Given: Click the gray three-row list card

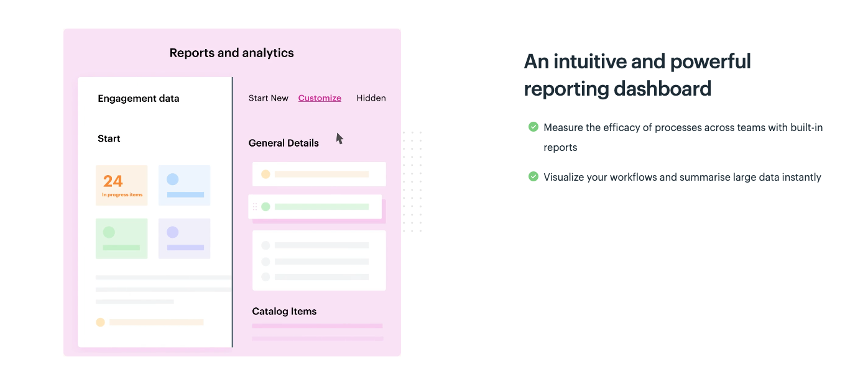Looking at the screenshot, I should click(319, 261).
